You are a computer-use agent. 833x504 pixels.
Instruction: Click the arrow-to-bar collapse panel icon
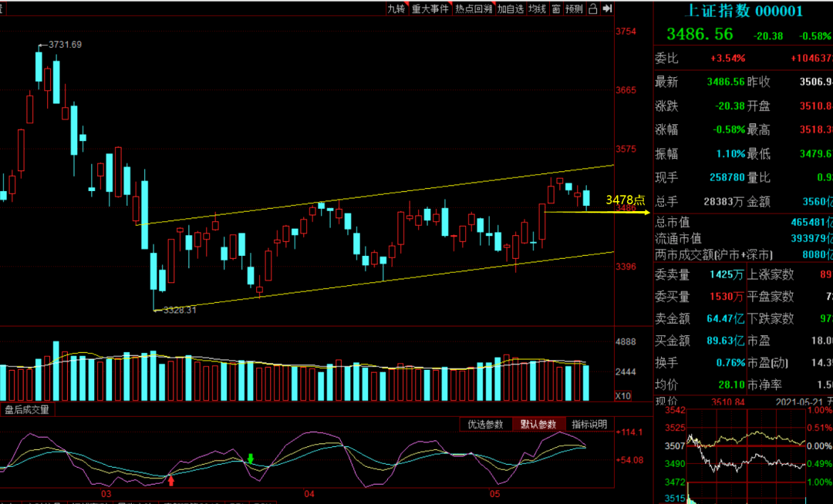(607, 9)
